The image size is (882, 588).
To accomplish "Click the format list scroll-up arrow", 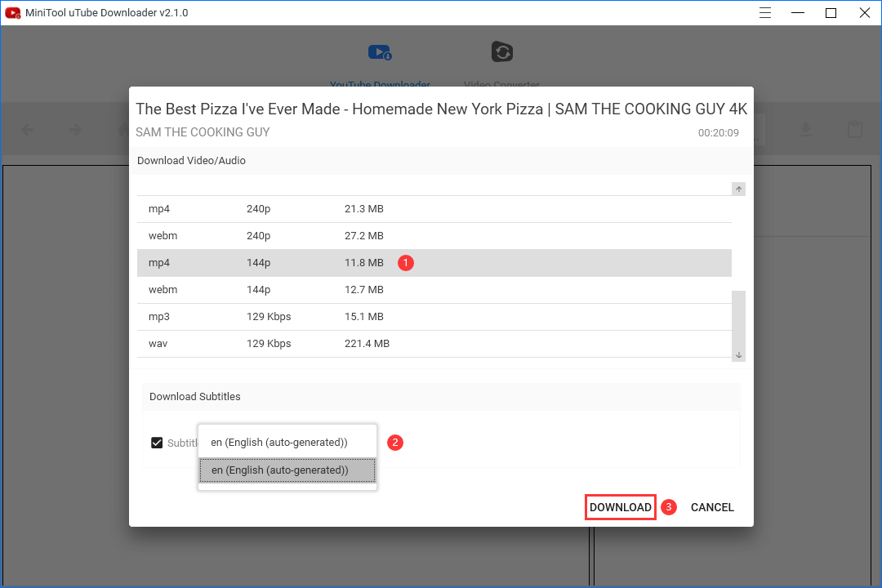I will (738, 189).
